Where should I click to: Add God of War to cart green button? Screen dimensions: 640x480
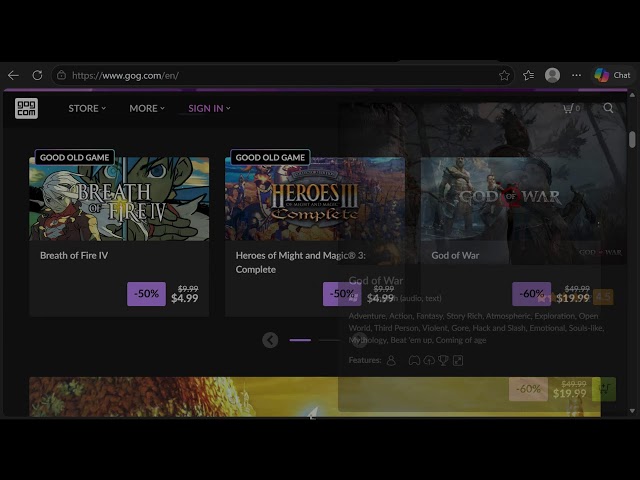[604, 389]
